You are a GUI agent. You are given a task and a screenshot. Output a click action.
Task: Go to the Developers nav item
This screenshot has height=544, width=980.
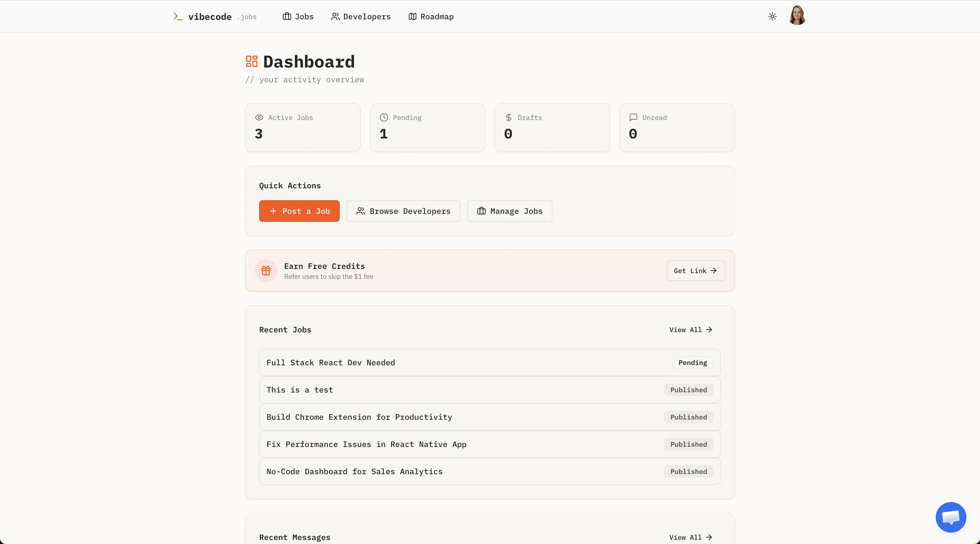click(361, 16)
